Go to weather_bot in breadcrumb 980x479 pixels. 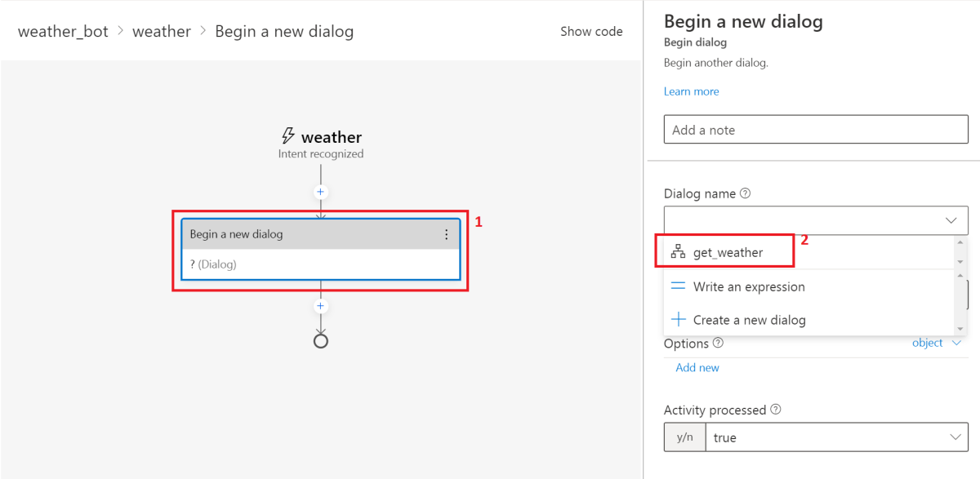click(63, 32)
